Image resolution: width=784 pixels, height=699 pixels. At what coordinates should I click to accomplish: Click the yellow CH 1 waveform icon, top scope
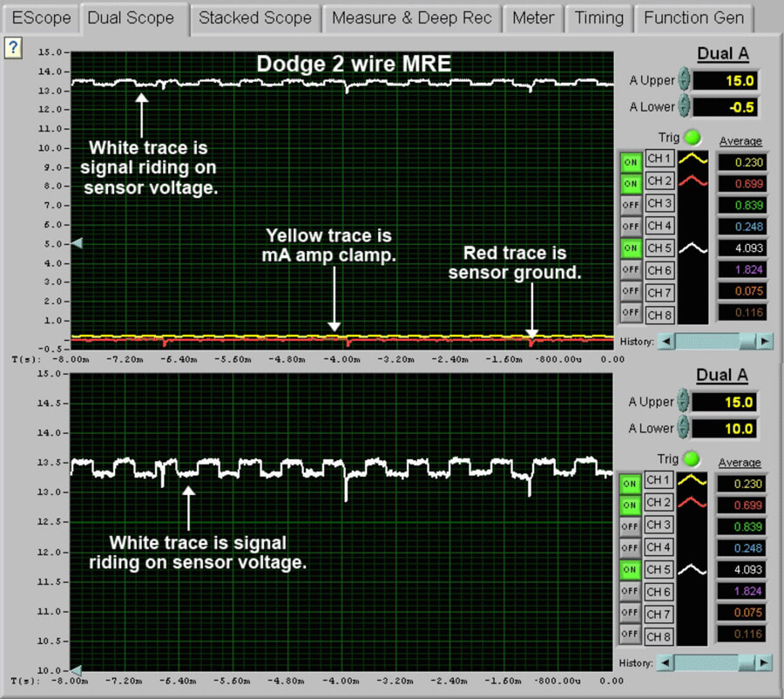693,159
